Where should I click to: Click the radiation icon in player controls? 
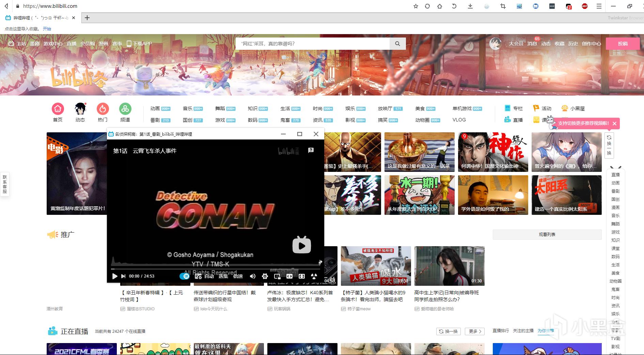(314, 276)
